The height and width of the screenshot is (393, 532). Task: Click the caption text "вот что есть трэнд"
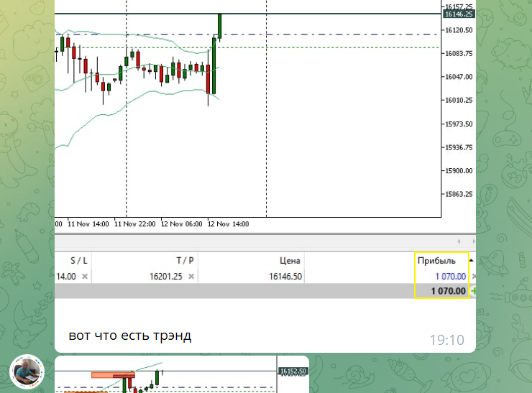tap(130, 336)
